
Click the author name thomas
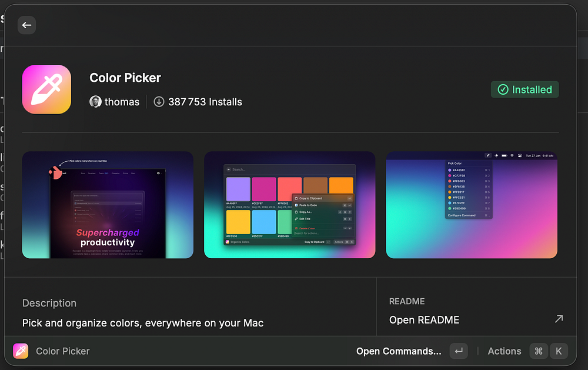122,102
